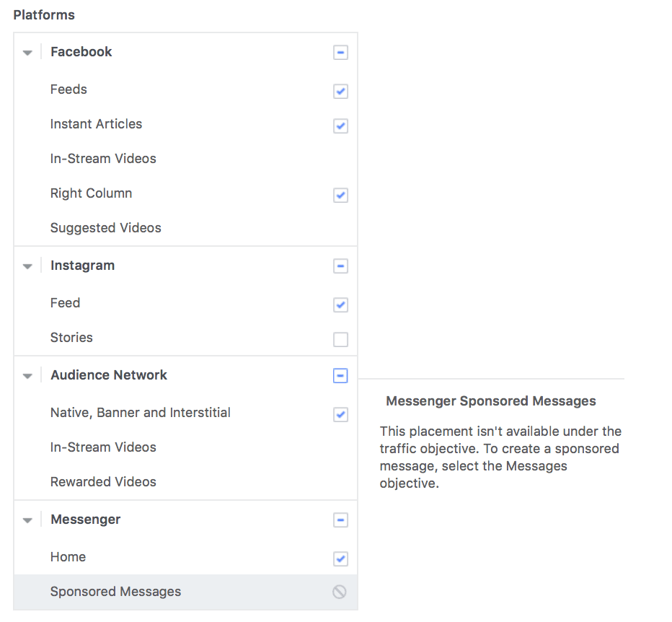Click the unavailable icon beside Sponsored Messages
The image size is (672, 622).
tap(340, 592)
